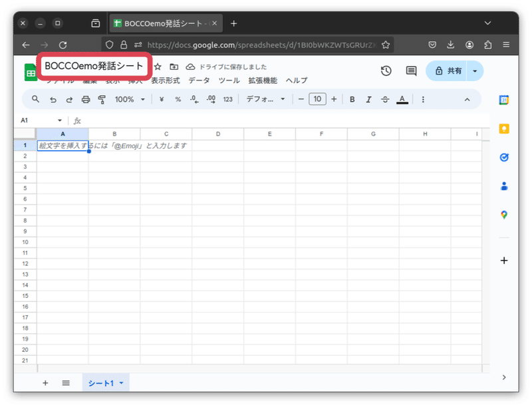Open browser extensions icon

click(488, 45)
